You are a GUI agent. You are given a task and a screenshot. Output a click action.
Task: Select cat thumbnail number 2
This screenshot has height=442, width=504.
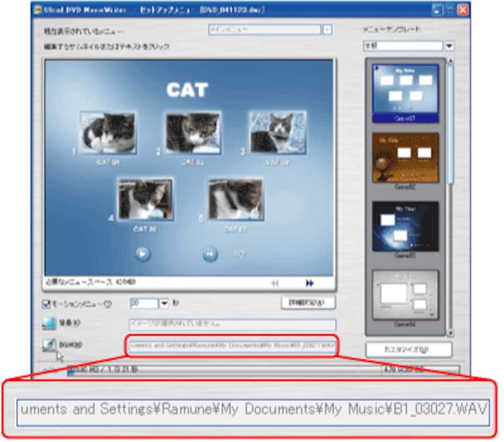(x=193, y=133)
